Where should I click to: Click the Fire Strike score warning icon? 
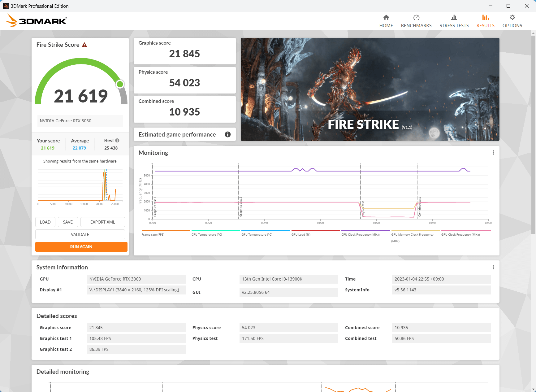tap(84, 45)
